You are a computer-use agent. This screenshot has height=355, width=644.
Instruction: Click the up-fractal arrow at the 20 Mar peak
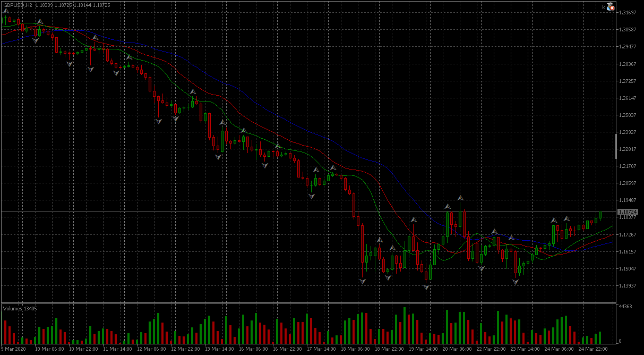[x=460, y=199]
